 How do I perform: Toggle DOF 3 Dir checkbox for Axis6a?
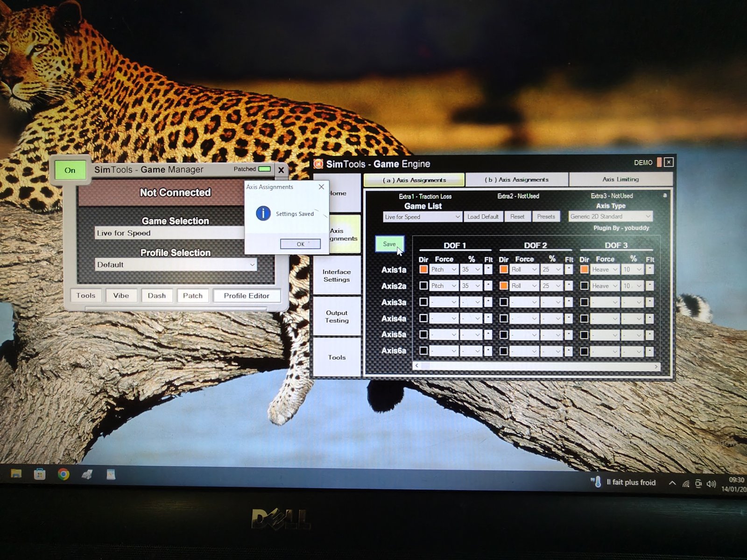click(584, 351)
